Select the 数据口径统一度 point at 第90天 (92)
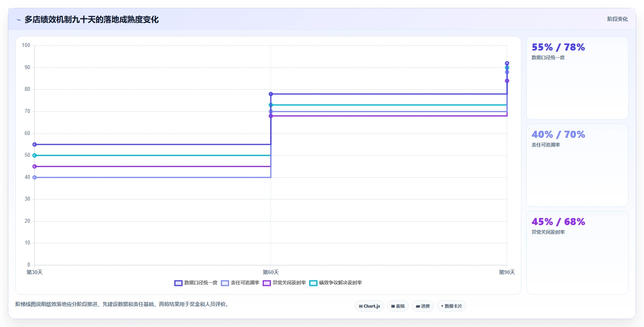 point(507,63)
